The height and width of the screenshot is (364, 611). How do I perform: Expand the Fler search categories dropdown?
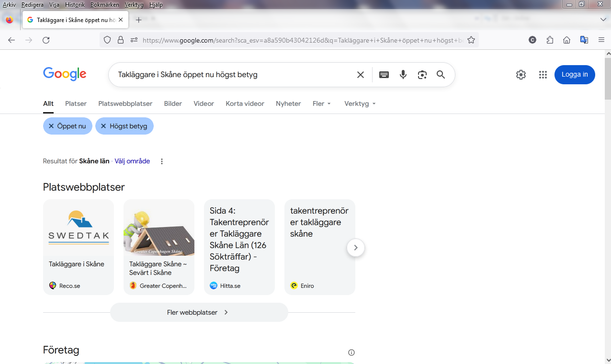322,103
